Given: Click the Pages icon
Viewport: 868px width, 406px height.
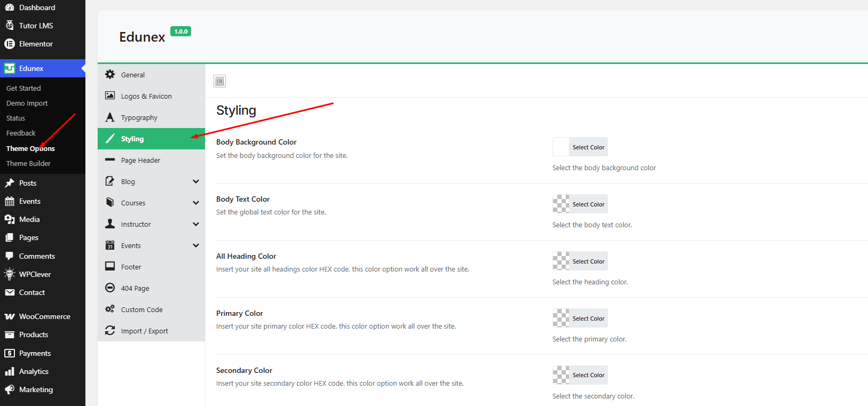Looking at the screenshot, I should click(x=10, y=237).
